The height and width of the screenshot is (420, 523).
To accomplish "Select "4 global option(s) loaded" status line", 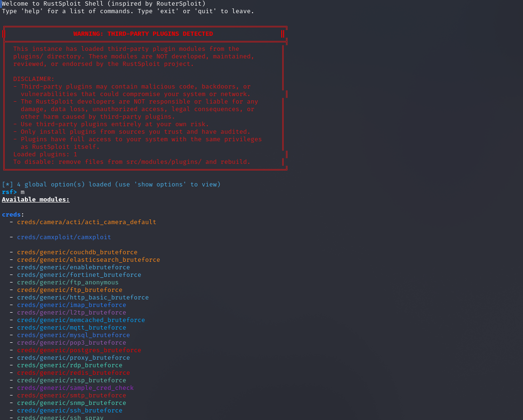I will 111,184.
